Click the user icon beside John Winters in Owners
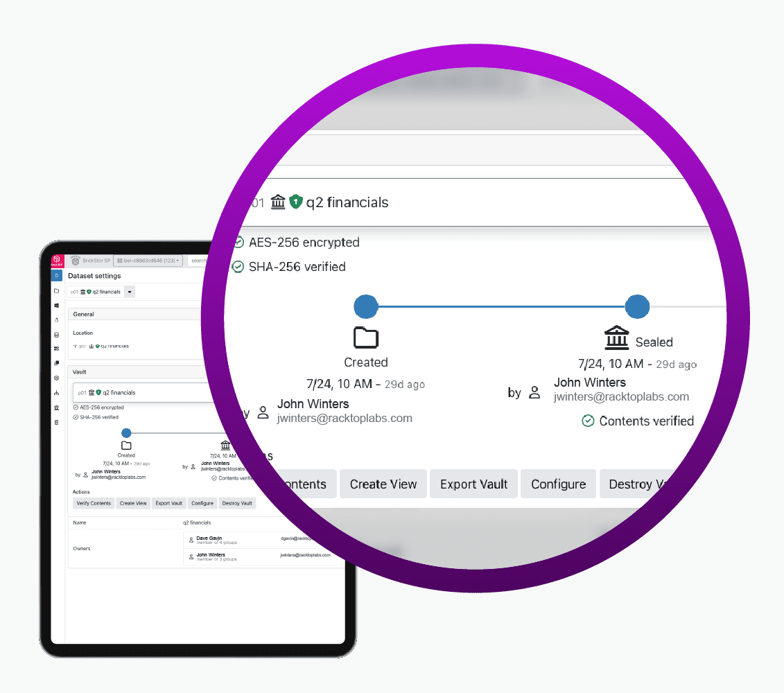784x693 pixels. click(191, 556)
